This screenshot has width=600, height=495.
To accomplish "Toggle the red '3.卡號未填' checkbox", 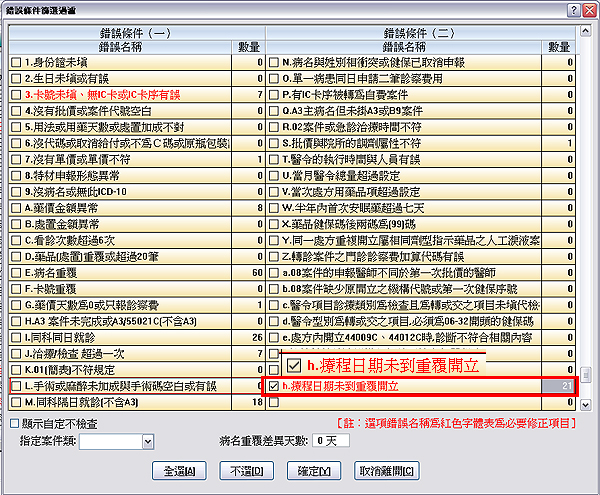I will (16, 94).
